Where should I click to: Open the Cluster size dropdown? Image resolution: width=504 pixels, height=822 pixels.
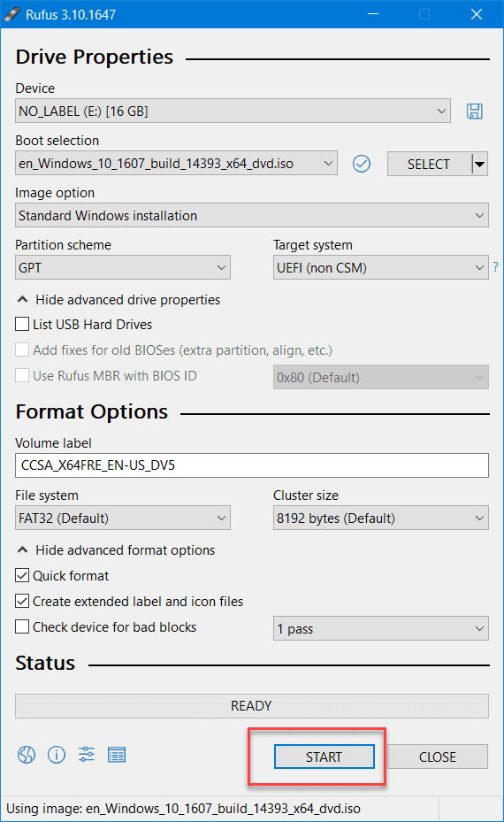(x=380, y=518)
